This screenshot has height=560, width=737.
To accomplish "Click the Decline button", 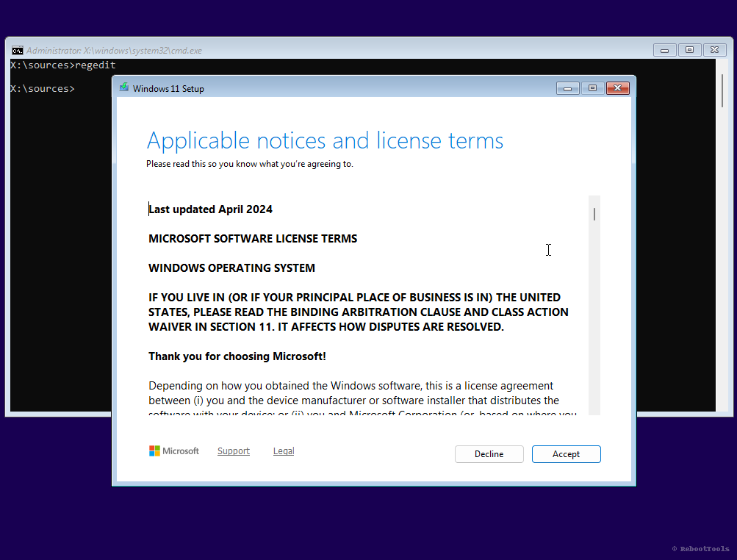I will (489, 453).
